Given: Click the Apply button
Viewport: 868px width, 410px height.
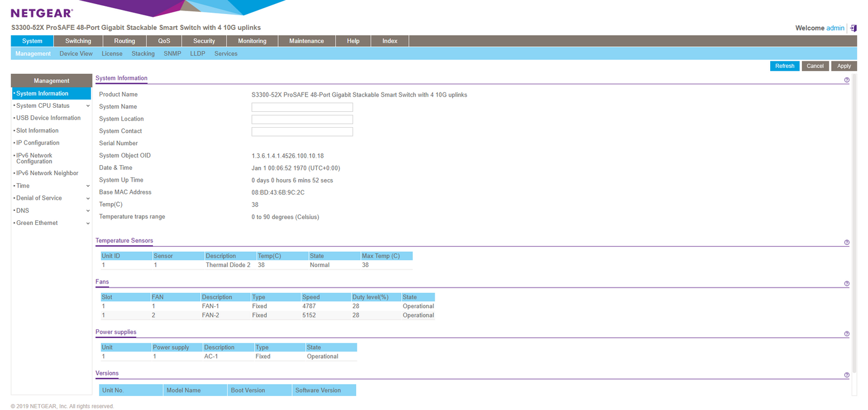Looking at the screenshot, I should (844, 66).
